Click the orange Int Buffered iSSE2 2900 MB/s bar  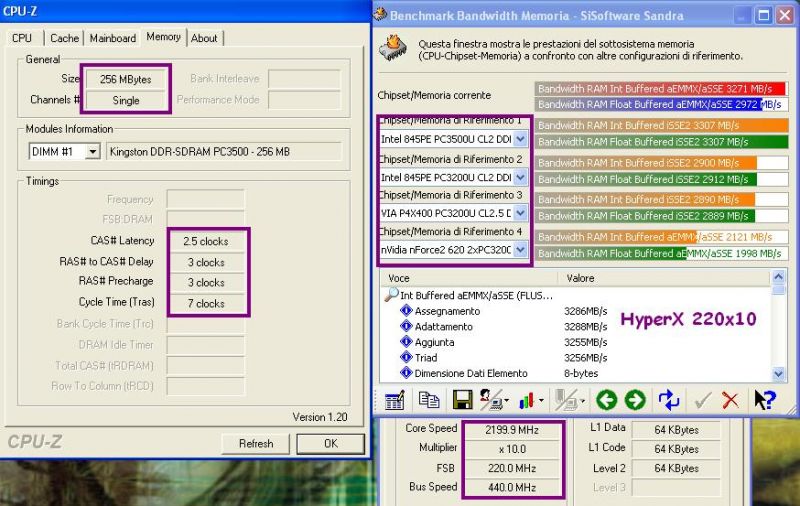click(x=662, y=163)
